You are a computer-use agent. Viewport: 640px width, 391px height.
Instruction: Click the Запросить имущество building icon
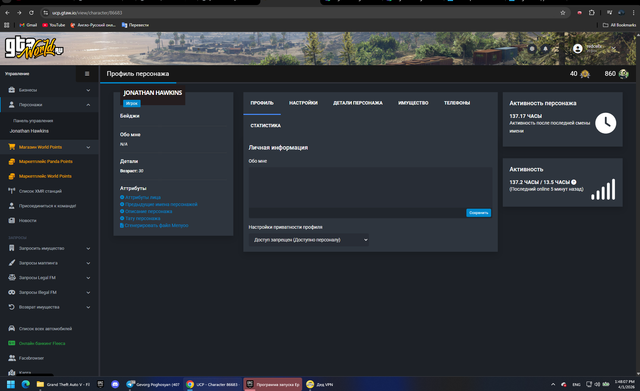point(12,248)
